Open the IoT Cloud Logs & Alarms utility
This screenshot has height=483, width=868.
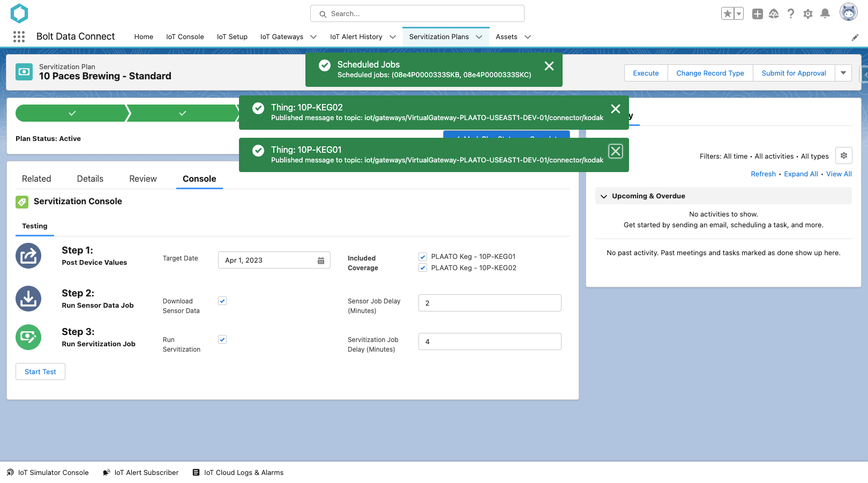click(238, 473)
